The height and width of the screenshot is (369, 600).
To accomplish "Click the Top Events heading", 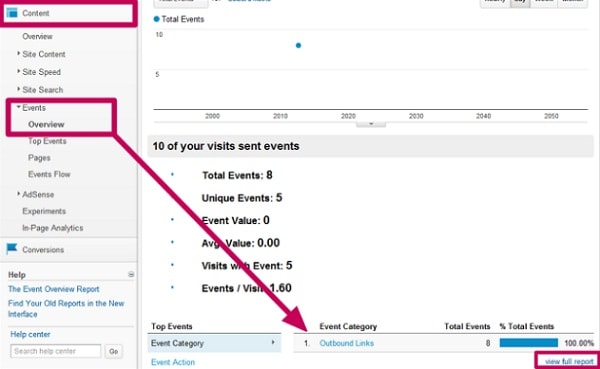I will point(171,327).
